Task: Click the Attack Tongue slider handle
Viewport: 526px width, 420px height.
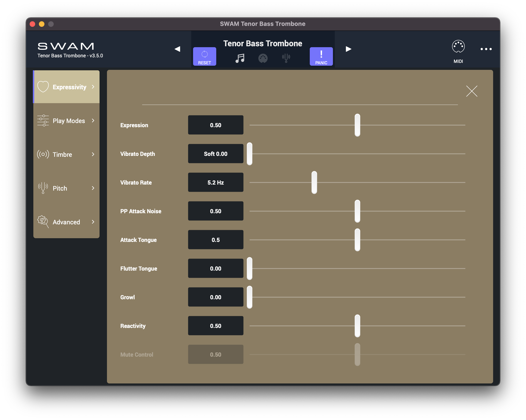Action: (357, 240)
